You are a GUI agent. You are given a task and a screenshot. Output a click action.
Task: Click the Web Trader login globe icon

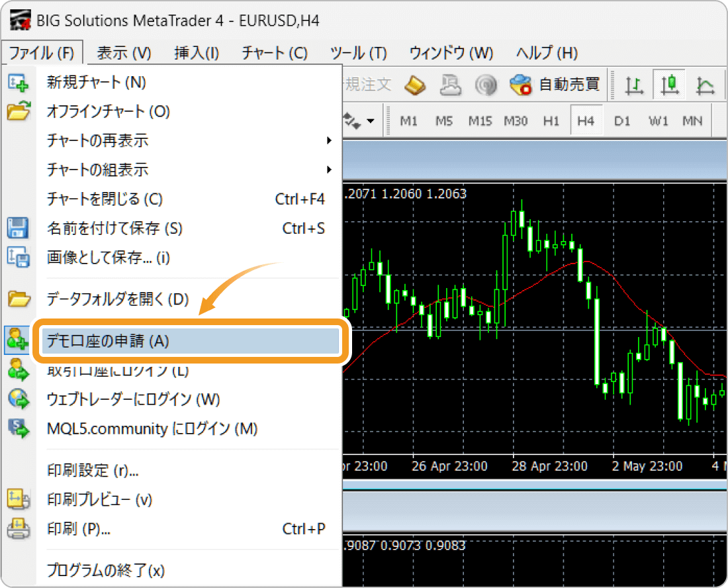19,399
